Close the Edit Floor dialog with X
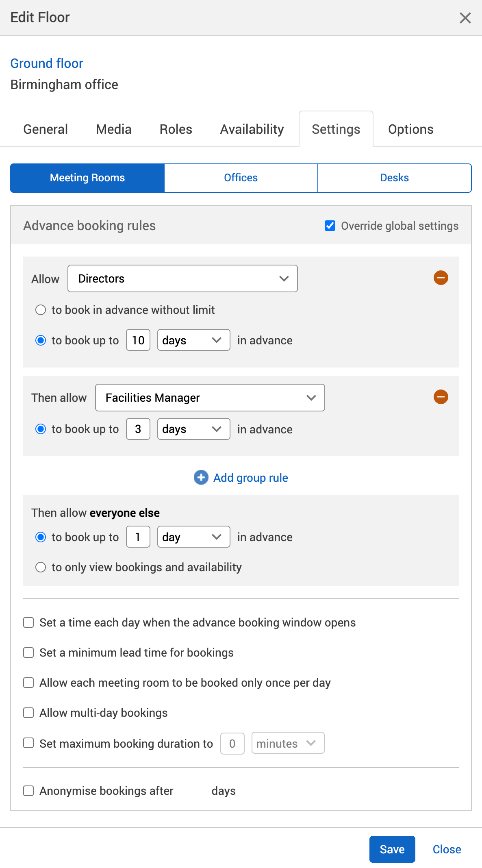Image resolution: width=482 pixels, height=868 pixels. pyautogui.click(x=465, y=18)
